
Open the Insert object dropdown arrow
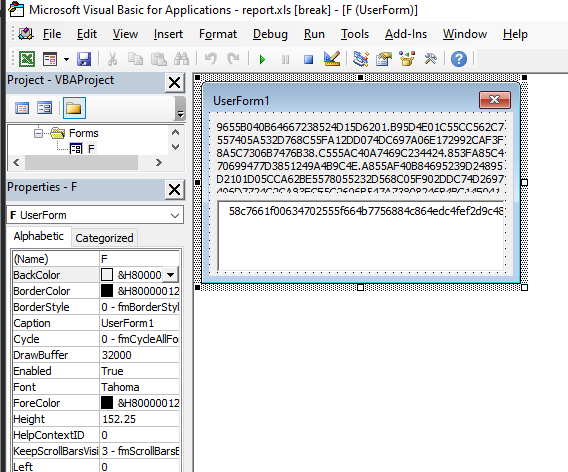(x=66, y=59)
